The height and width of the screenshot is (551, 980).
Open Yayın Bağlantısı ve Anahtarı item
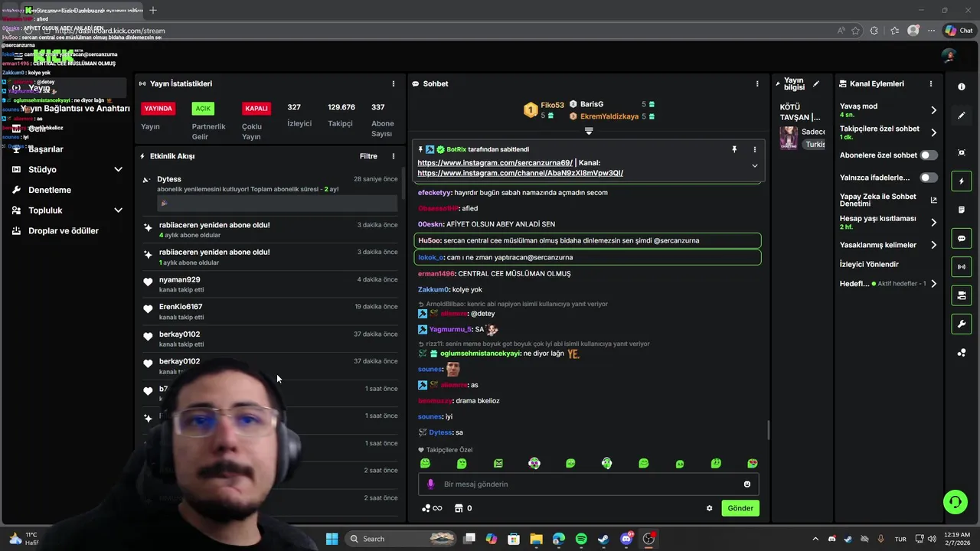click(x=75, y=109)
